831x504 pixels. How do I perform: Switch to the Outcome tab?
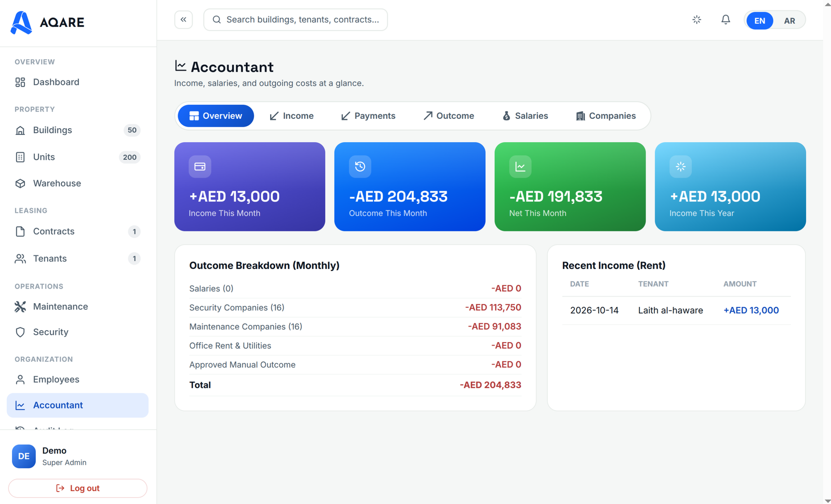(449, 116)
